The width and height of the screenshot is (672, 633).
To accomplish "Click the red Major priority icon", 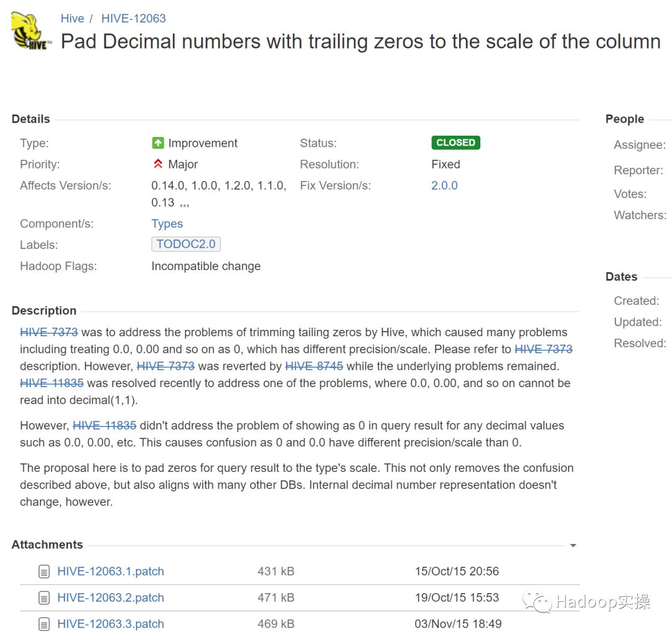I will point(157,164).
